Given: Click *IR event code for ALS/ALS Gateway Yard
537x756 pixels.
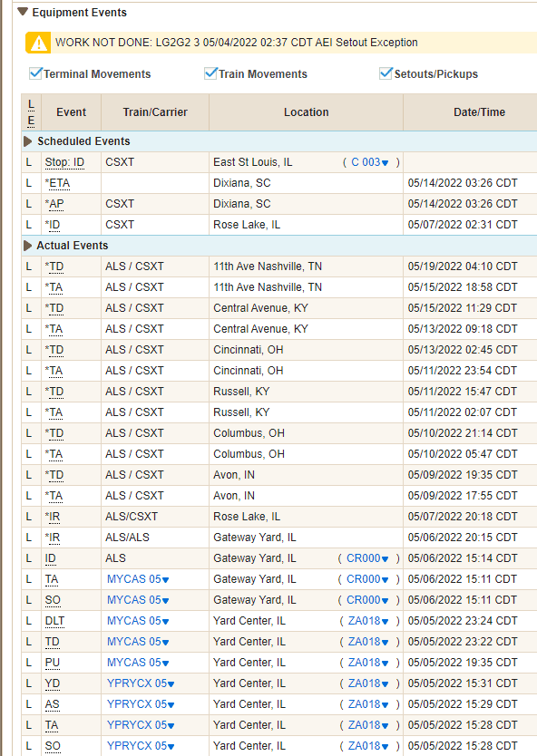Looking at the screenshot, I should click(53, 538).
